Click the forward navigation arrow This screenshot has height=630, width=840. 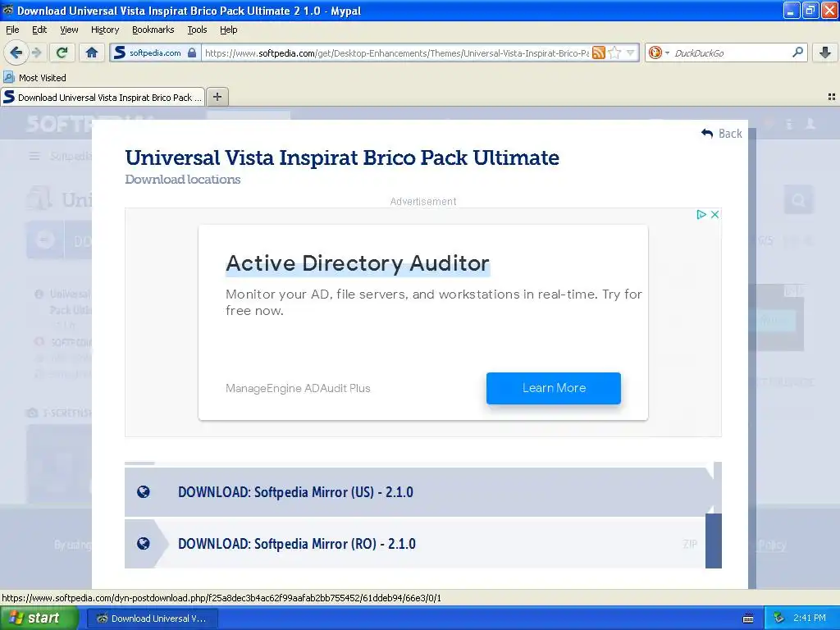(x=36, y=52)
